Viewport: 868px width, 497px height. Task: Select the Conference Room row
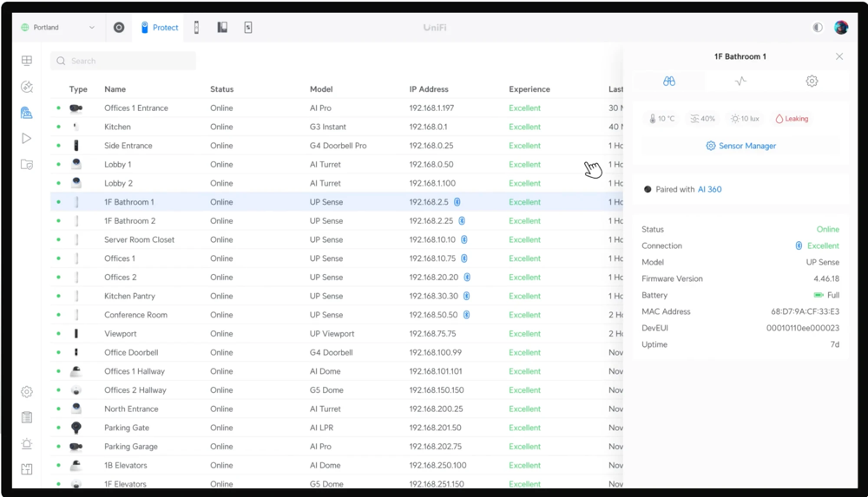[337, 315]
